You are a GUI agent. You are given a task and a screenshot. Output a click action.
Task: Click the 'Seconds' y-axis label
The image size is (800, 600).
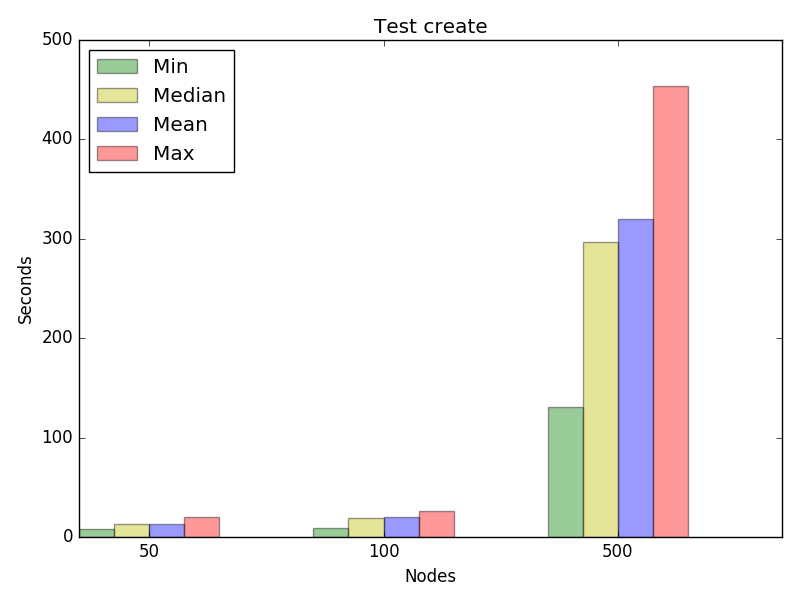pos(26,290)
